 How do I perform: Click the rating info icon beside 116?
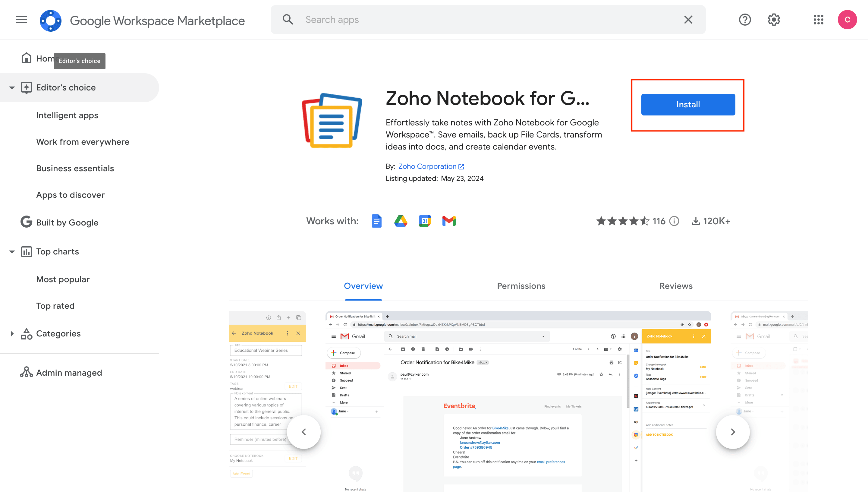[674, 221]
